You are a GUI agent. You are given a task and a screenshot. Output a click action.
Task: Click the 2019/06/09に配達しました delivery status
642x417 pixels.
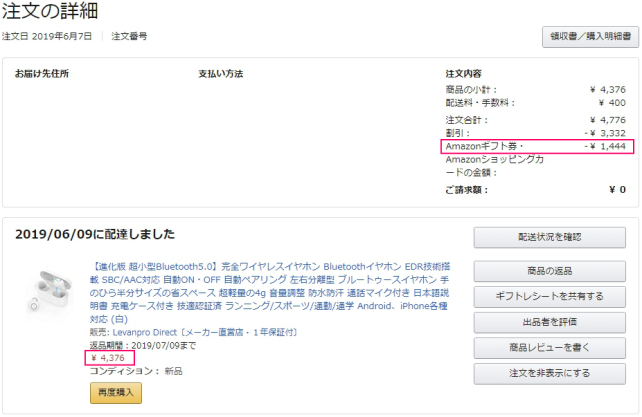point(95,234)
